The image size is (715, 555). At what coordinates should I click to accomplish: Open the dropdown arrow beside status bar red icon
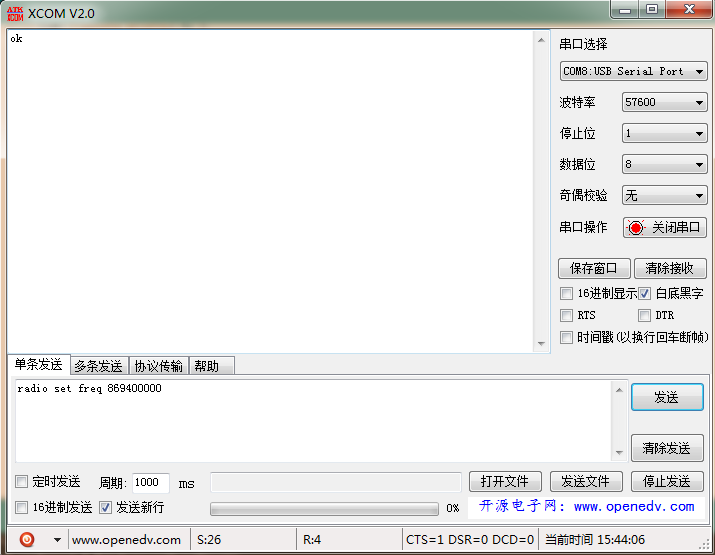click(x=57, y=540)
